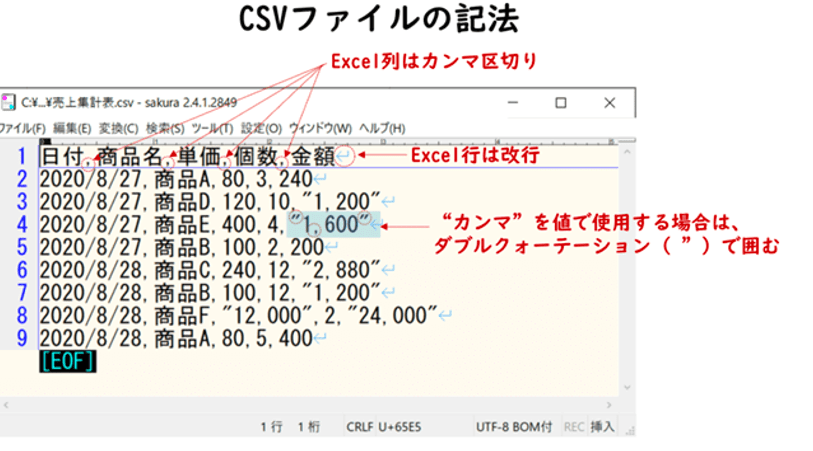This screenshot has height=451, width=813.
Task: Open the 変換(C) menu
Action: [x=119, y=129]
